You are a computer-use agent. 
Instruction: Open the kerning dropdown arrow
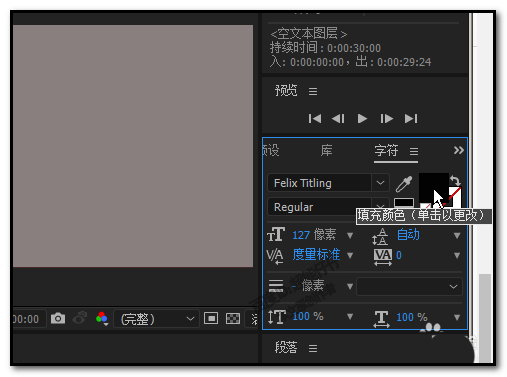(x=350, y=256)
